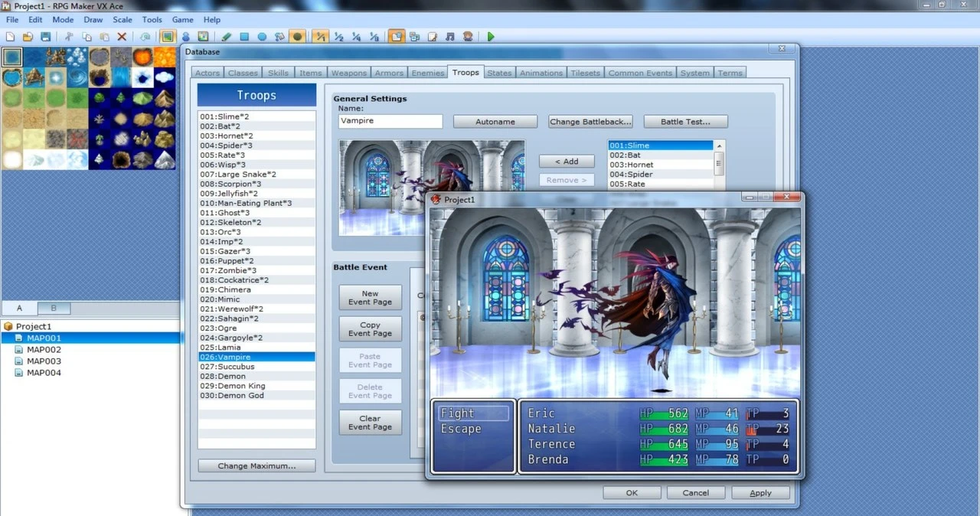Choose Fight in the battle window
The height and width of the screenshot is (516, 980).
click(472, 413)
